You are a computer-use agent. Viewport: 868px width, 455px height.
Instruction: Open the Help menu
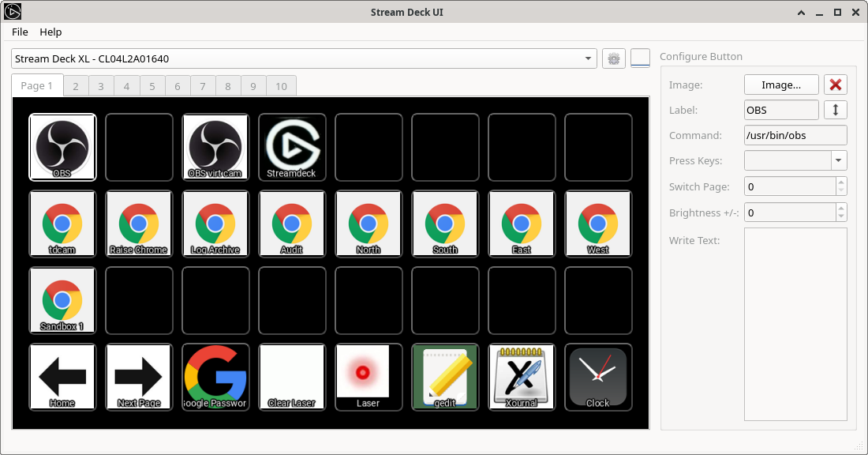[51, 32]
